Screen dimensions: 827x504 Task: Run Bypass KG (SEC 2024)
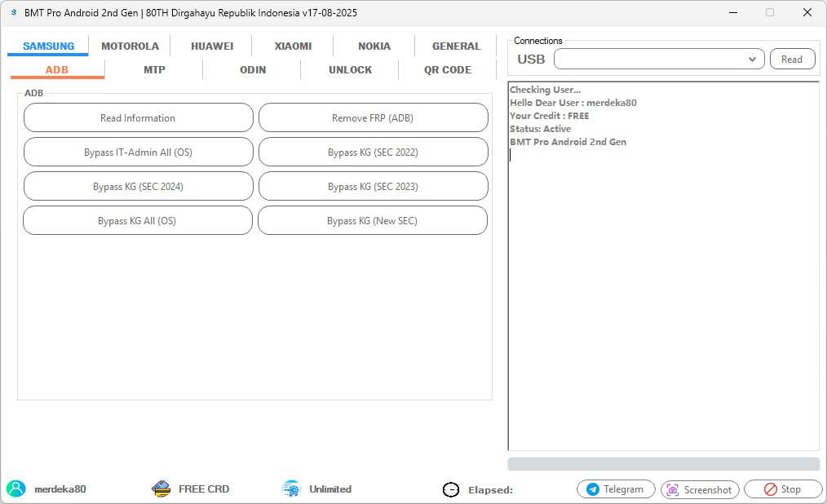click(x=138, y=186)
